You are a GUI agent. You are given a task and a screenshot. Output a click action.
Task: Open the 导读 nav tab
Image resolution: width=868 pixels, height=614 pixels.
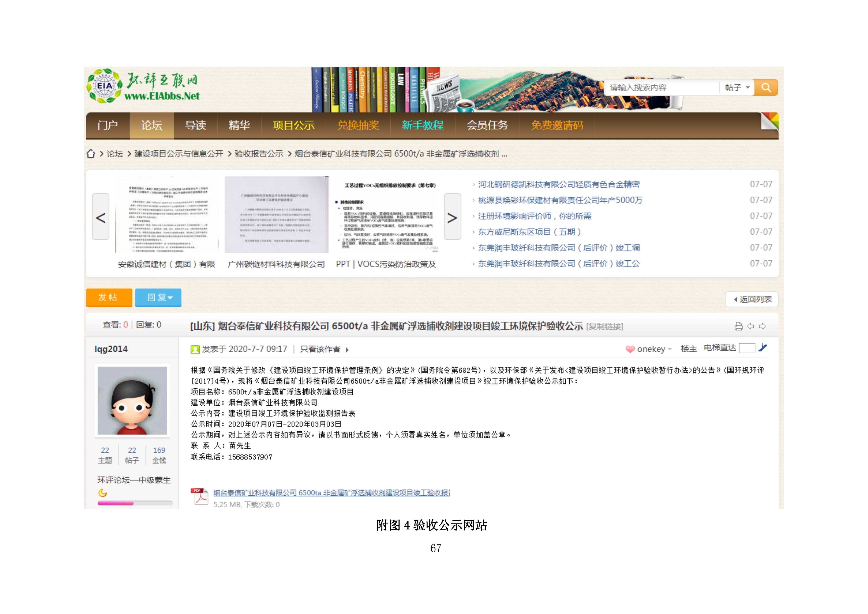coord(195,125)
